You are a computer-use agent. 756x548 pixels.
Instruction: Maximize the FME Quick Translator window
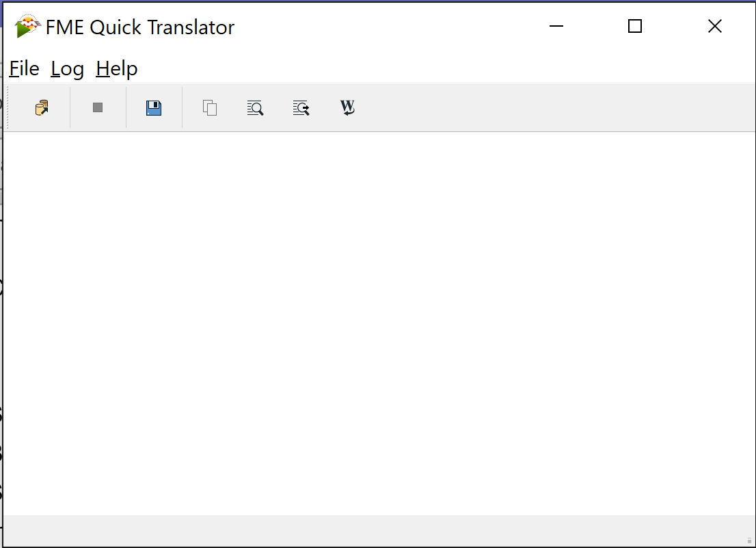click(x=635, y=27)
